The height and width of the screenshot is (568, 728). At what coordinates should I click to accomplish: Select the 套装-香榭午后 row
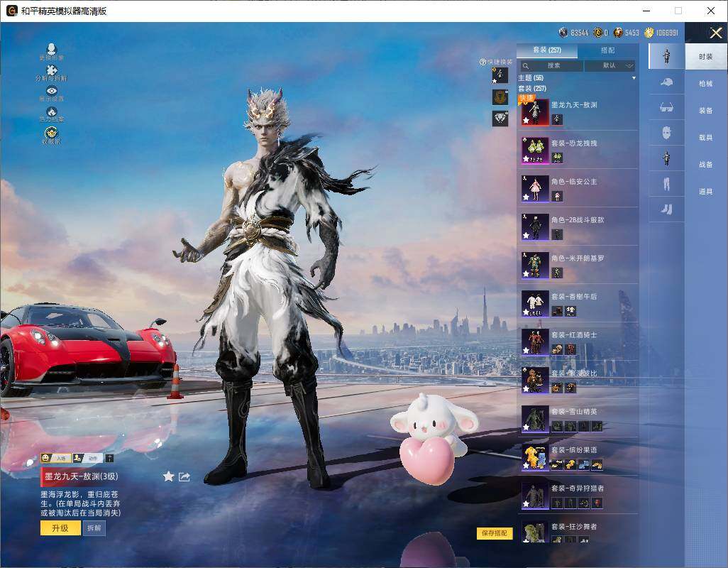[578, 303]
